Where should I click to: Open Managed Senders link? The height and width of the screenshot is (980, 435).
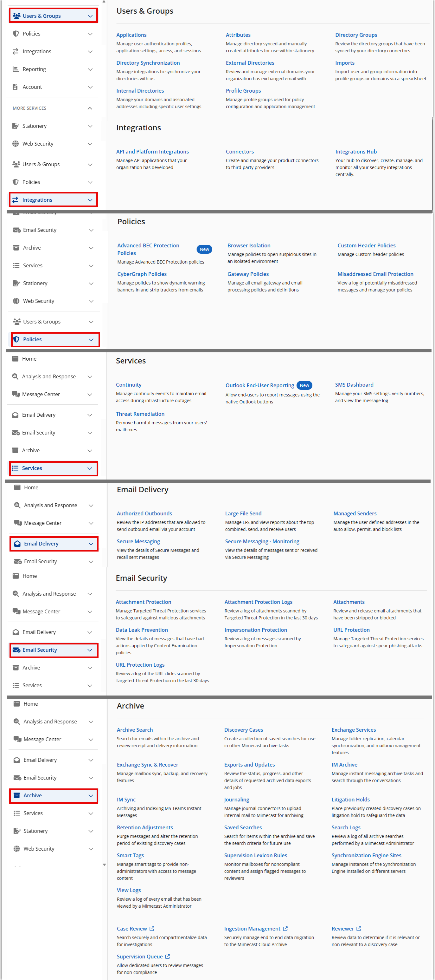355,513
